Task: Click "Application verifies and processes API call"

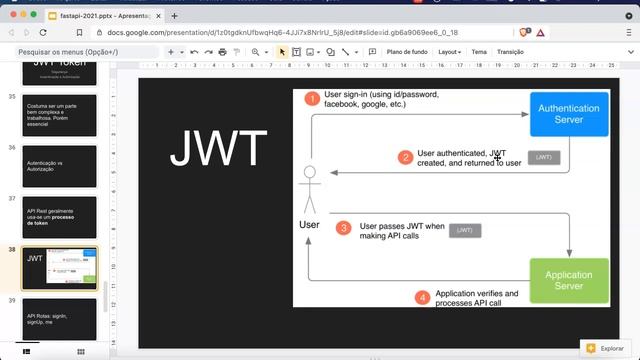Action: (x=477, y=298)
